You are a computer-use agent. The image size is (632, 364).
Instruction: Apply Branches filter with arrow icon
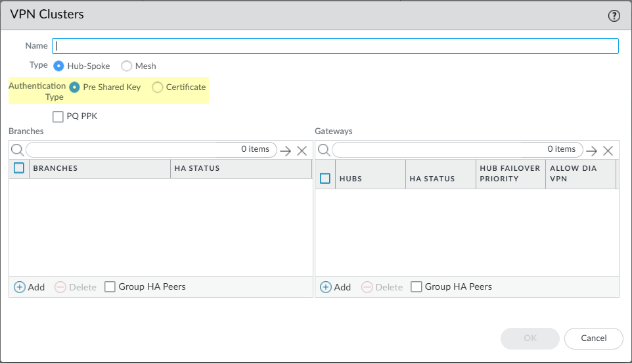(x=286, y=150)
